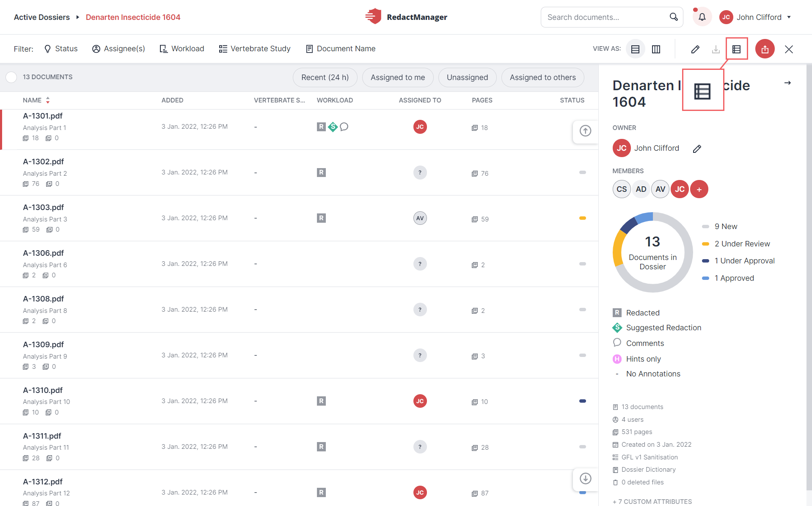Edit dossier with toolbar pencil icon

[x=695, y=49]
